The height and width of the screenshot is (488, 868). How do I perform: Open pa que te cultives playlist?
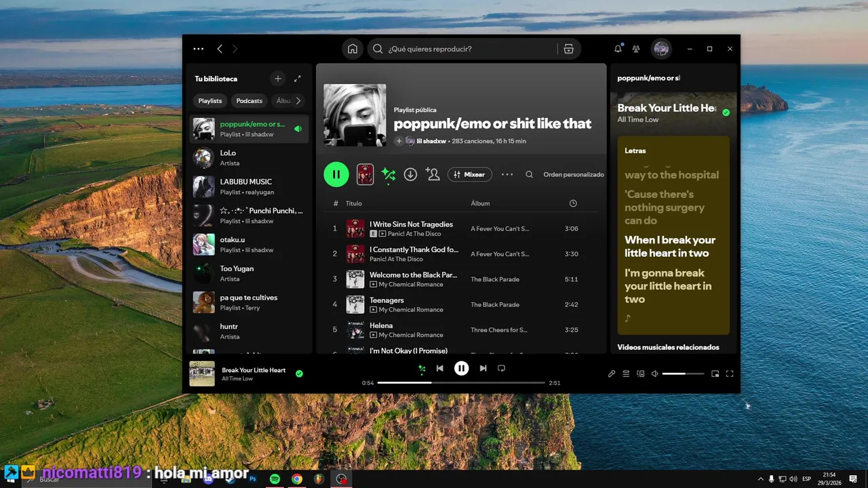(248, 302)
